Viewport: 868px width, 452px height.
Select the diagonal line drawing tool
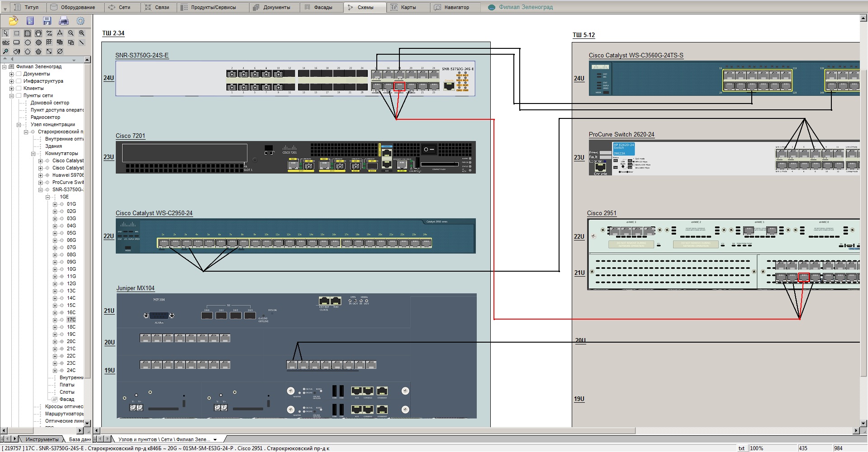tap(82, 42)
